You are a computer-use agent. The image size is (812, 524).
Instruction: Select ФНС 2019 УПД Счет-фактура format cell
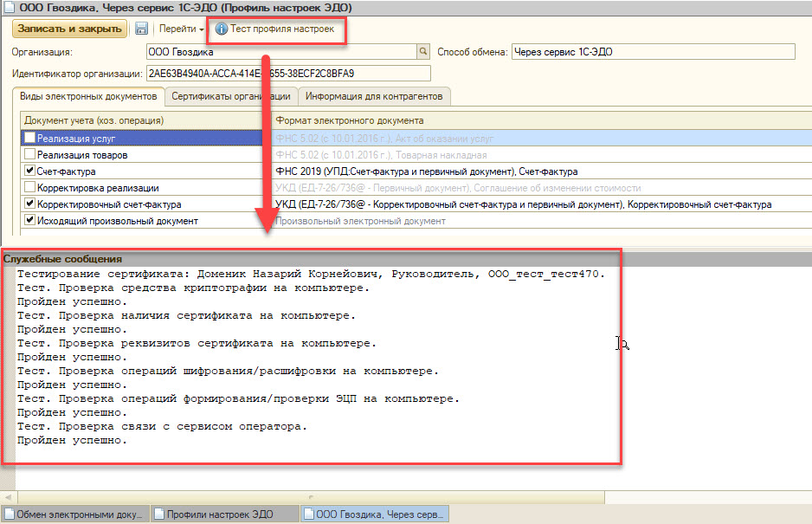tap(542, 171)
